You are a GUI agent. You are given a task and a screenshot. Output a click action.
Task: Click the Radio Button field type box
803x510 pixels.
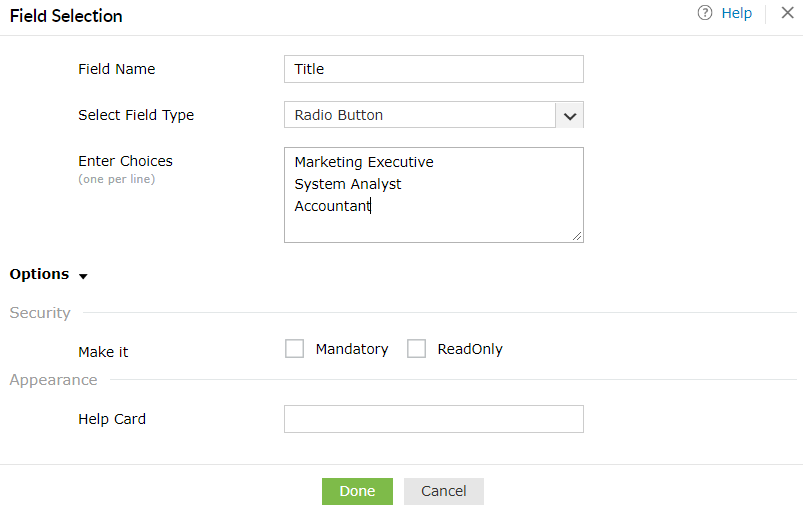[x=420, y=115]
